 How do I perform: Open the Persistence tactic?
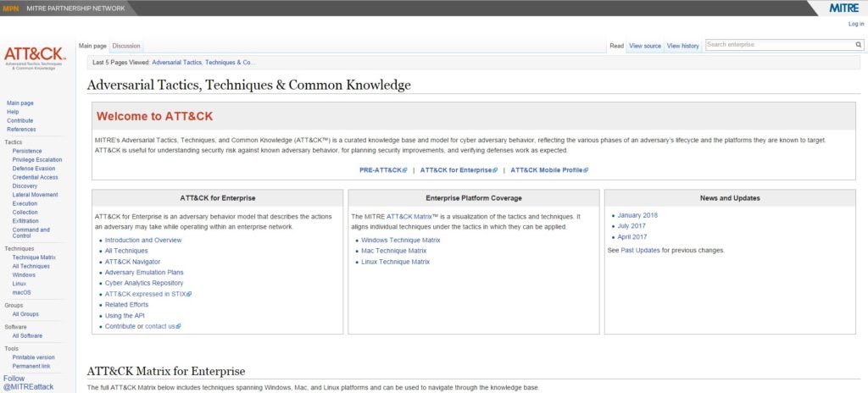tap(27, 151)
